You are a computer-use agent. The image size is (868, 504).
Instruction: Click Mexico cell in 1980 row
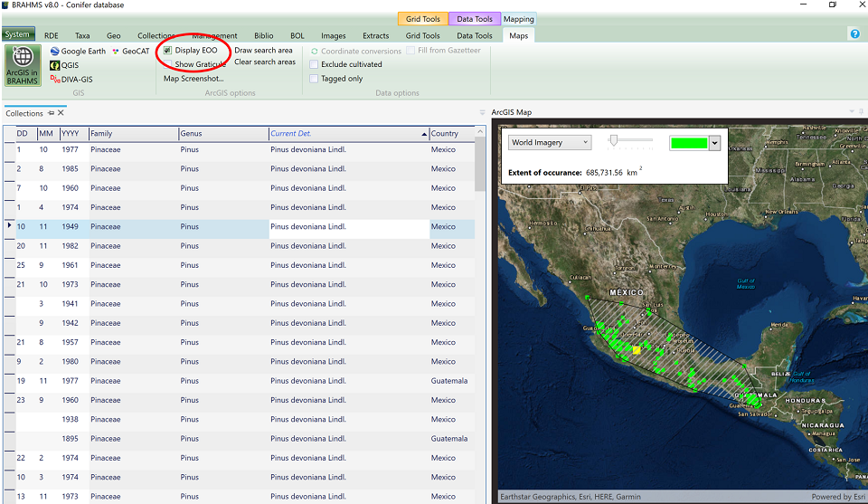[x=452, y=362]
